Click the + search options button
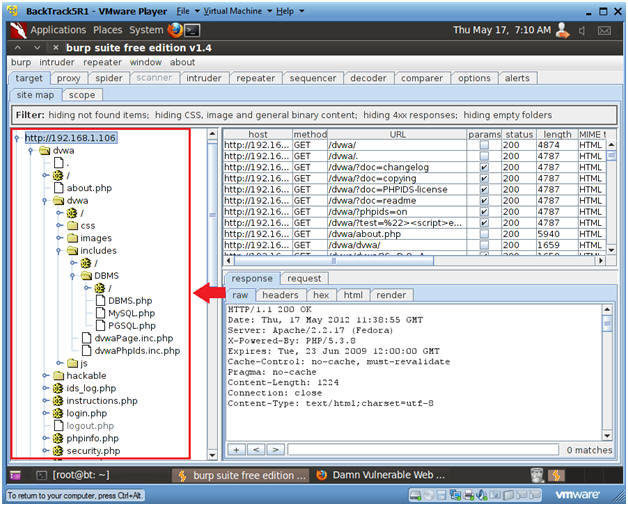Viewport: 628px width, 506px height. click(x=236, y=450)
